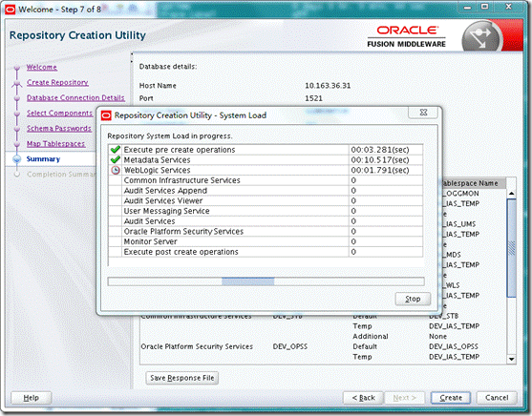The width and height of the screenshot is (532, 416).
Task: Click the clock icon beside WebLogic Services
Action: coord(116,170)
